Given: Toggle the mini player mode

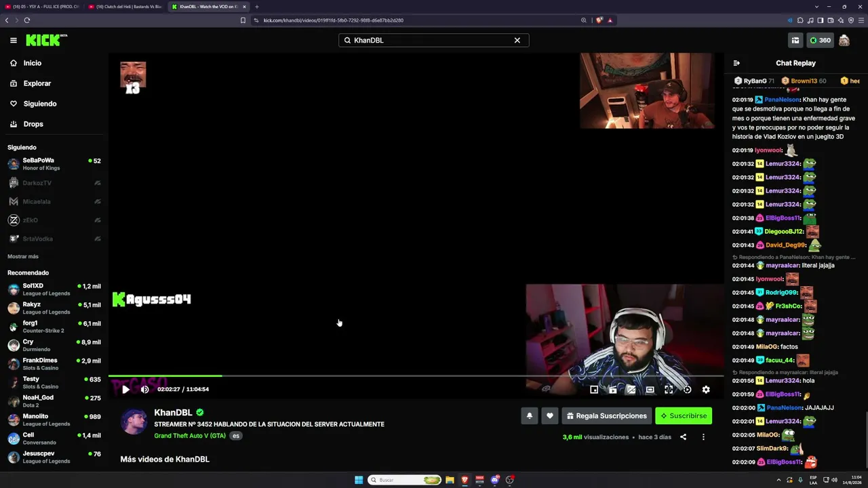Looking at the screenshot, I should 594,390.
